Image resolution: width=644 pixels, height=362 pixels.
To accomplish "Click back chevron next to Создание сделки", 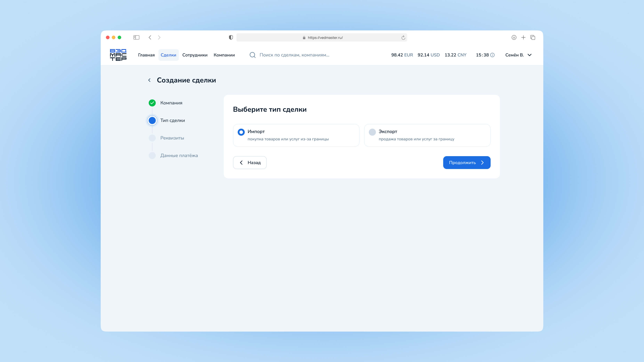I will 149,80.
